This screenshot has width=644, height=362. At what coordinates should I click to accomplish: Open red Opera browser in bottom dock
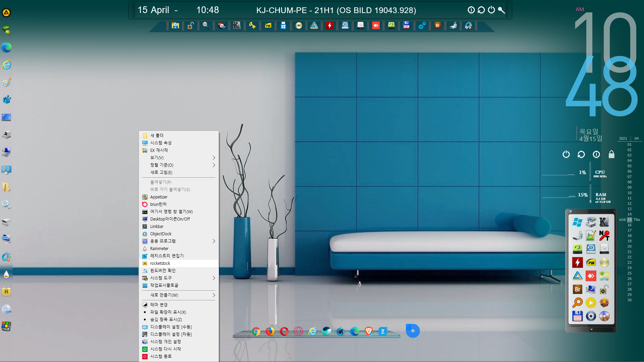[x=284, y=331]
